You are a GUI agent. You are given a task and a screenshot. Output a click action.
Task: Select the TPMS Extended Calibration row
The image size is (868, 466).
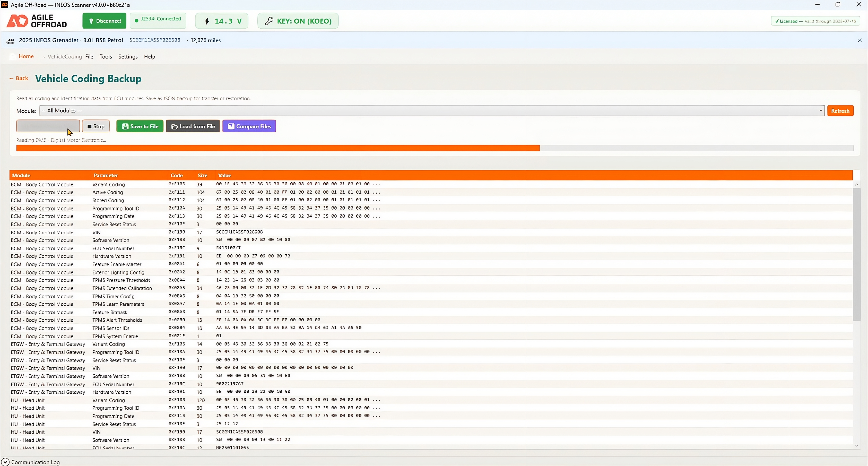pos(431,288)
